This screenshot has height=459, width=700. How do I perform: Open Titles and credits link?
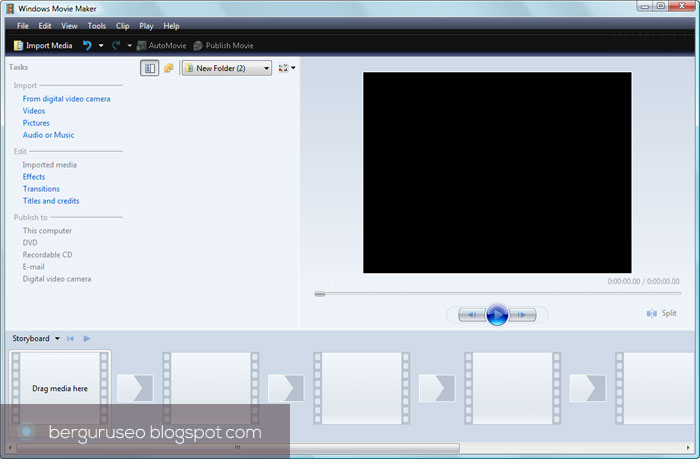[51, 201]
